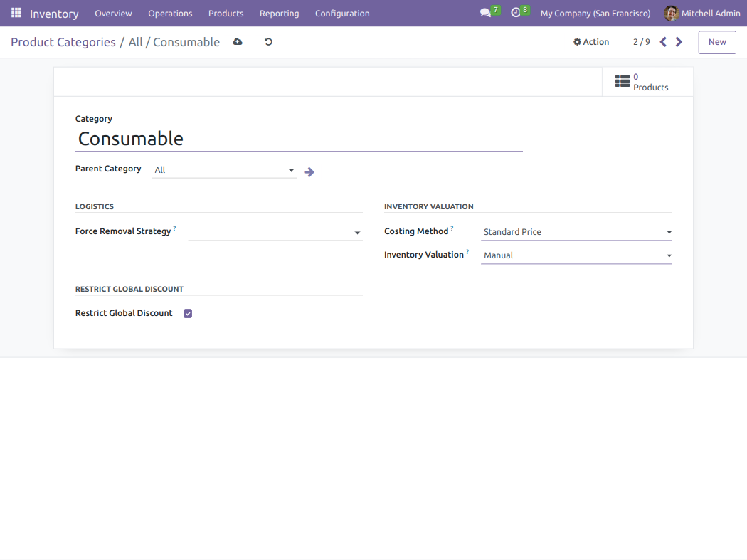Switch to the Reporting menu
This screenshot has height=560, width=747.
click(x=279, y=13)
